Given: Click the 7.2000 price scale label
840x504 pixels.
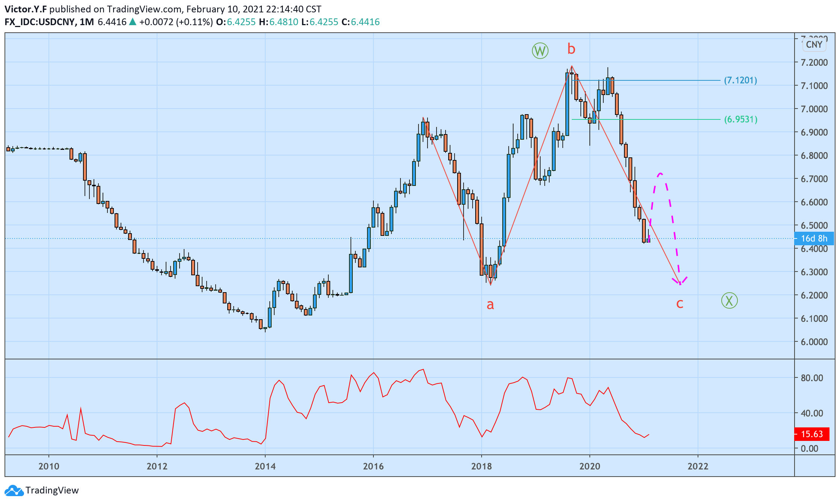Looking at the screenshot, I should pyautogui.click(x=814, y=62).
